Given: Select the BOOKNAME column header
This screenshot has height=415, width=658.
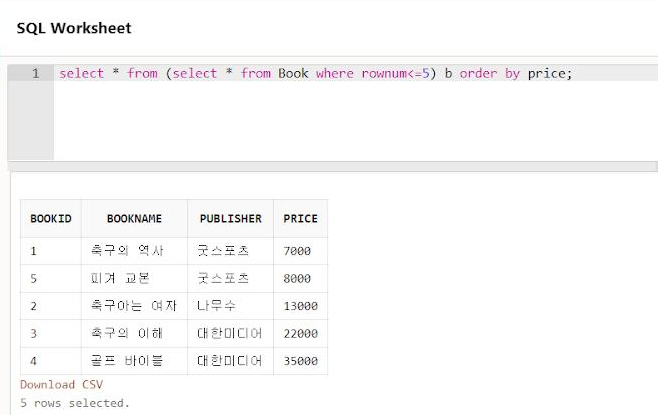Looking at the screenshot, I should [134, 219].
